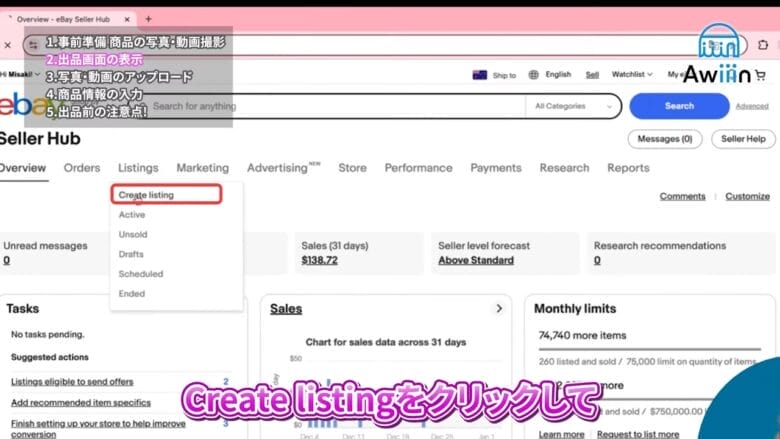780x439 pixels.
Task: Click the Sell link in header
Action: pyautogui.click(x=592, y=75)
